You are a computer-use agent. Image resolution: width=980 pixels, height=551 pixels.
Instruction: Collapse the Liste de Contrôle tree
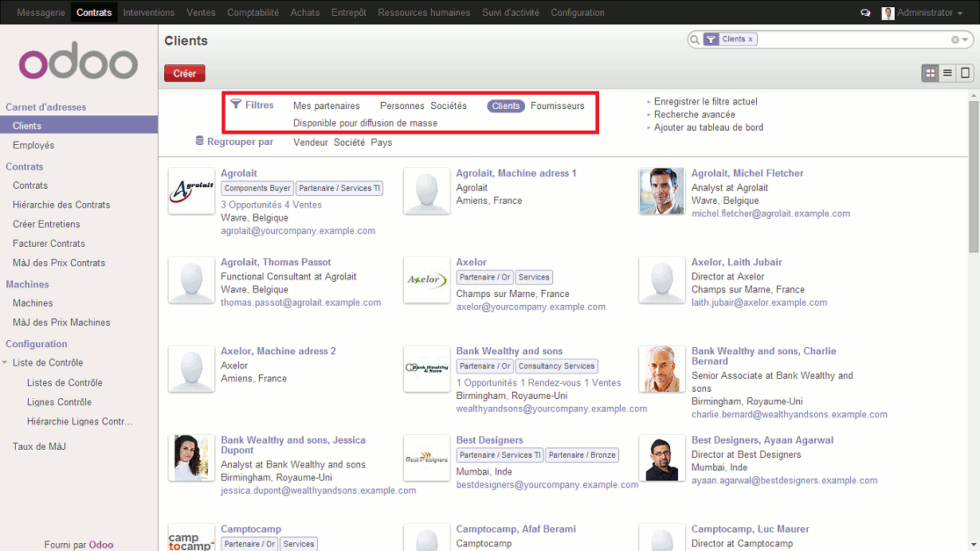[x=6, y=363]
